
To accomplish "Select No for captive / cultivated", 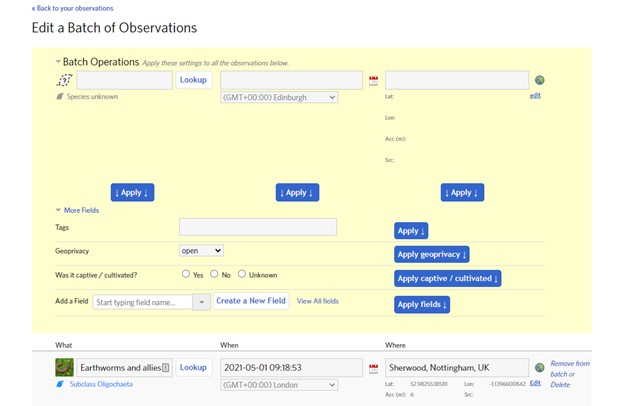I will (x=214, y=274).
